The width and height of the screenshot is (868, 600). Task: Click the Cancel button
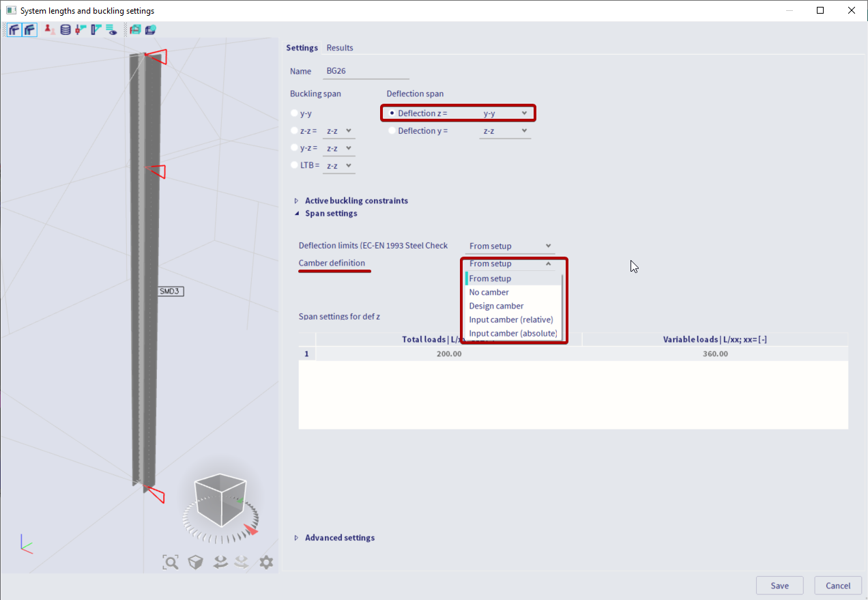point(837,586)
